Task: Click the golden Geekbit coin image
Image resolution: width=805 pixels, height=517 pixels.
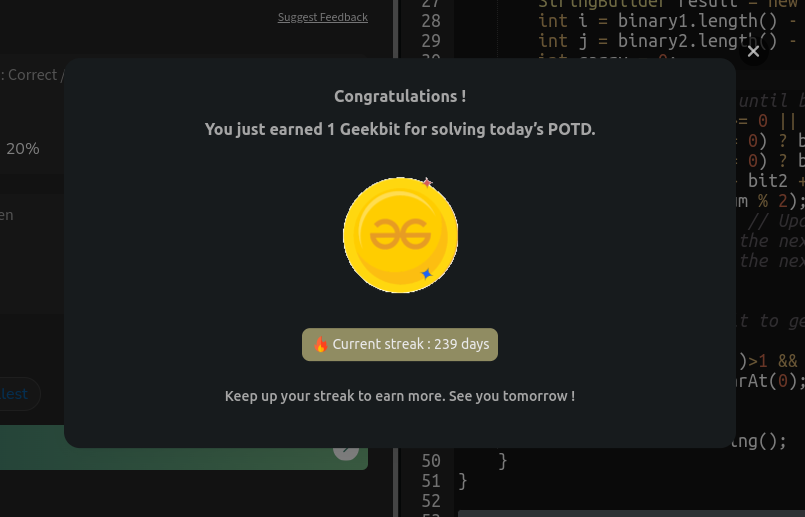Action: (400, 235)
